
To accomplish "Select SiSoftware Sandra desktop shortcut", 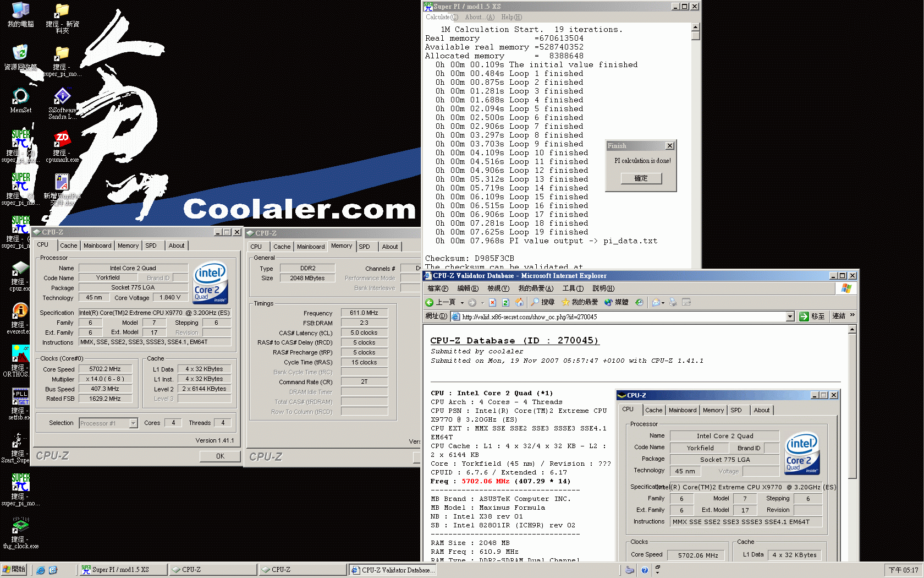I will (x=62, y=103).
